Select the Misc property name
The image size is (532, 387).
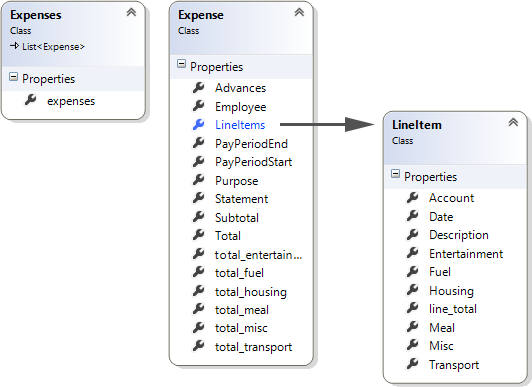tap(441, 346)
